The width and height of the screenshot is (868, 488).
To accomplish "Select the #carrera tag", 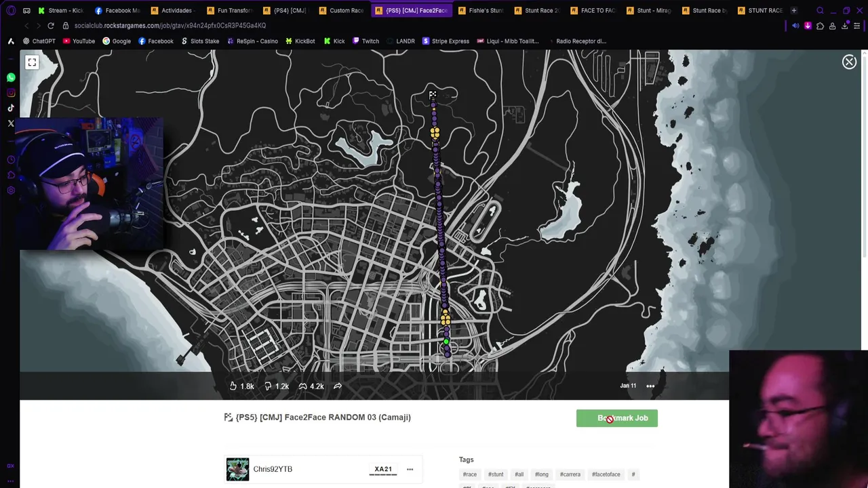I will click(570, 474).
